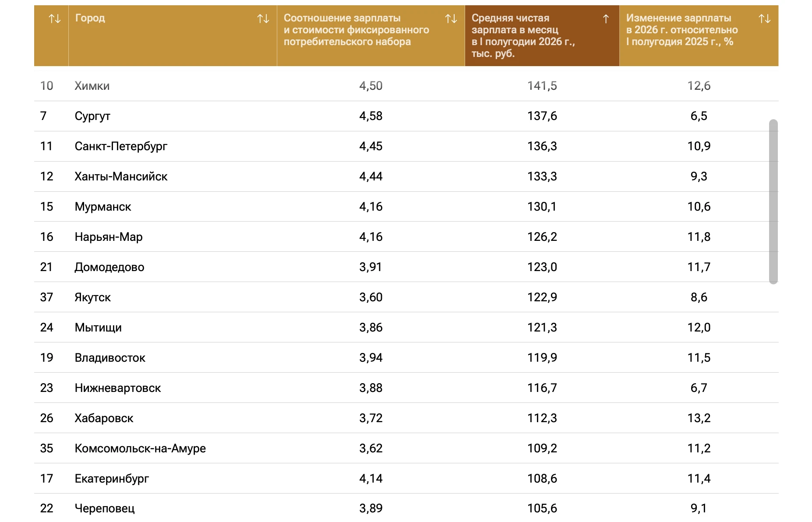Select the Владивосток city cell
This screenshot has height=522, width=812.
pos(110,358)
